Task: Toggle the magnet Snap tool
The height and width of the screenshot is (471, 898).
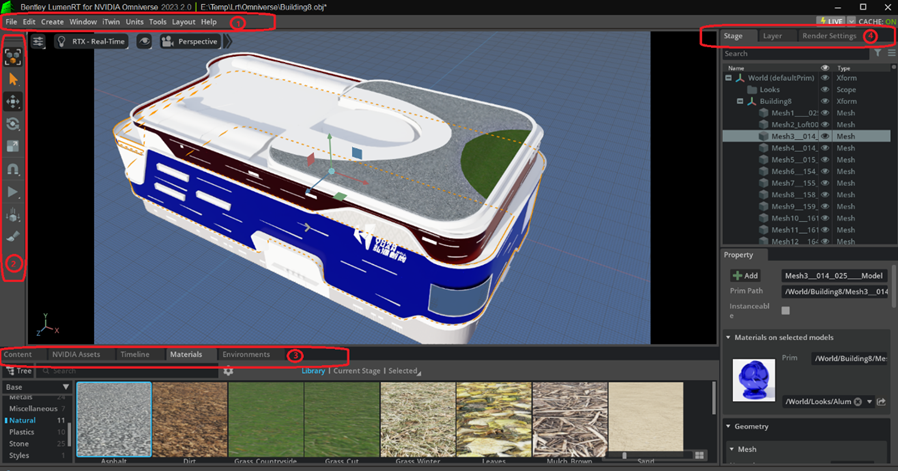Action: 13,169
